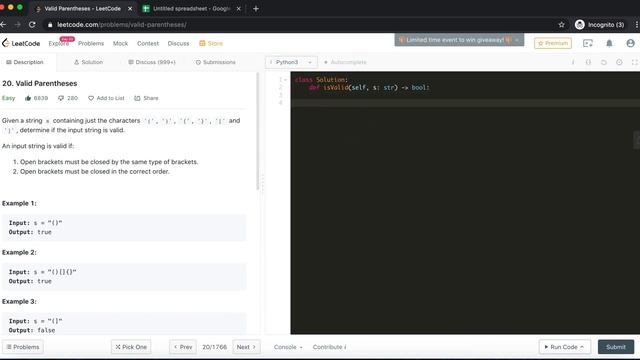Click into code editor line 4
Viewport: 640px width, 360px height.
pos(465,103)
